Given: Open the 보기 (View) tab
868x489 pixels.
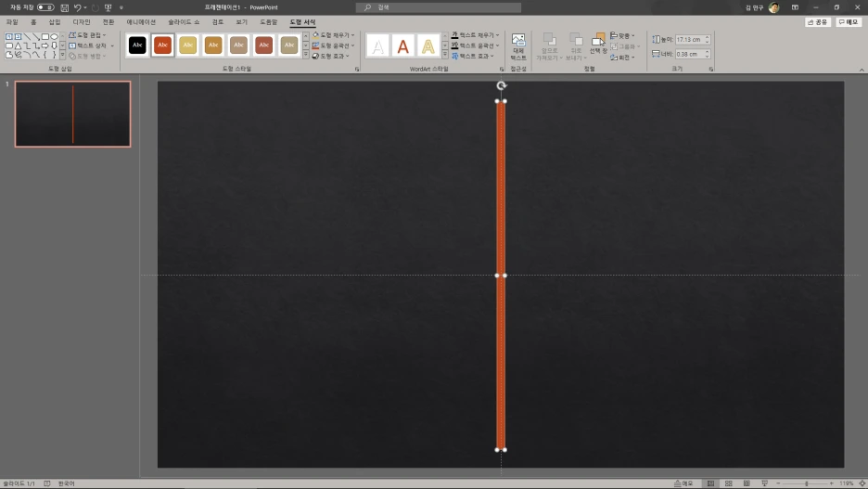Looking at the screenshot, I should 242,22.
